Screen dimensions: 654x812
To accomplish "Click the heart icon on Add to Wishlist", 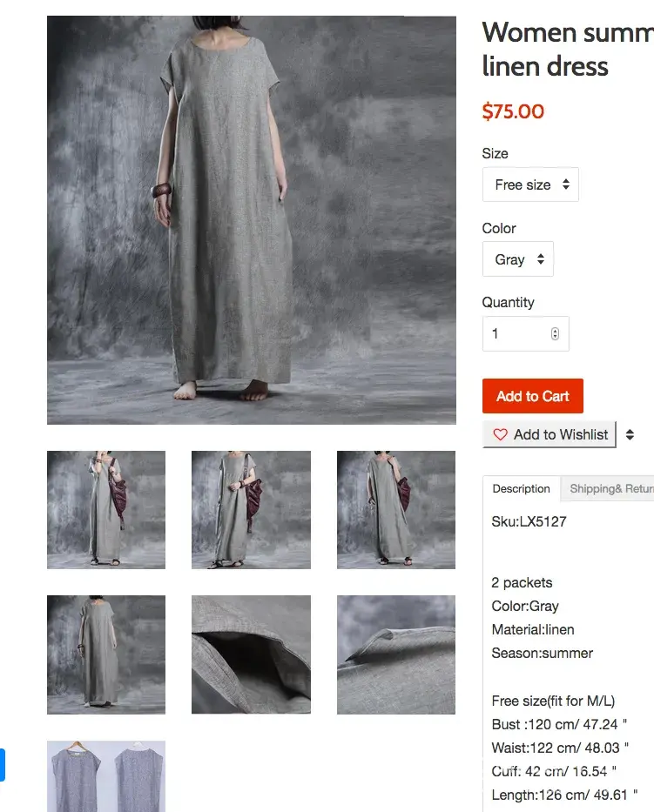I will [x=500, y=434].
